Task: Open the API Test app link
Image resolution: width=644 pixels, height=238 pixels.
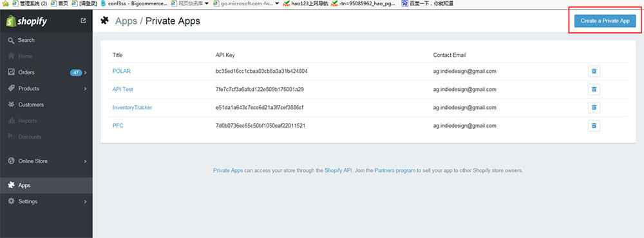Action: coord(123,89)
